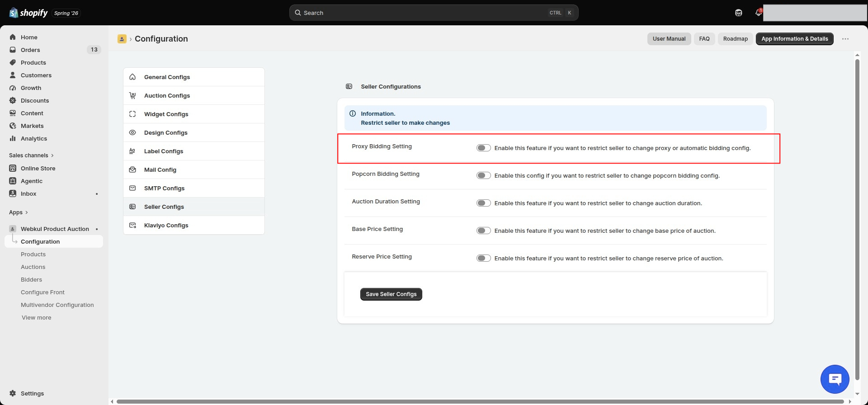Open SMTP Configs tab
The width and height of the screenshot is (868, 405).
(x=194, y=188)
